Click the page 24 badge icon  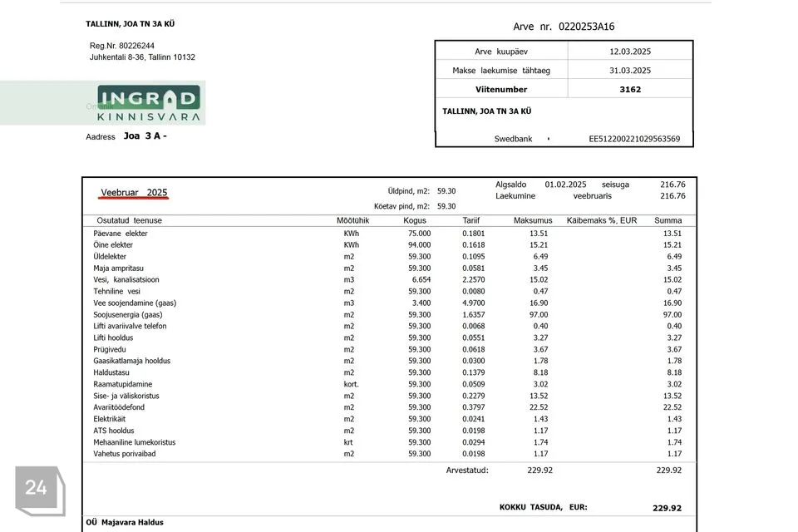[x=37, y=489]
